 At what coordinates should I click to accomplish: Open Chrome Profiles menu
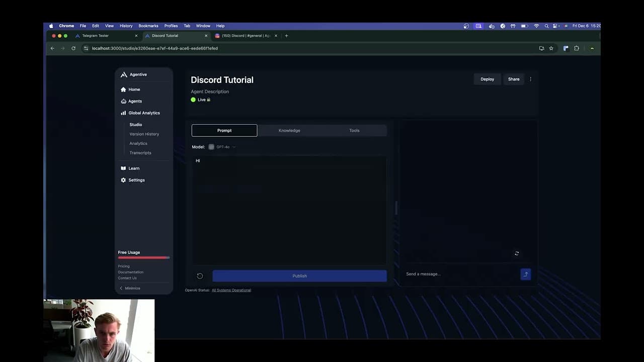171,26
